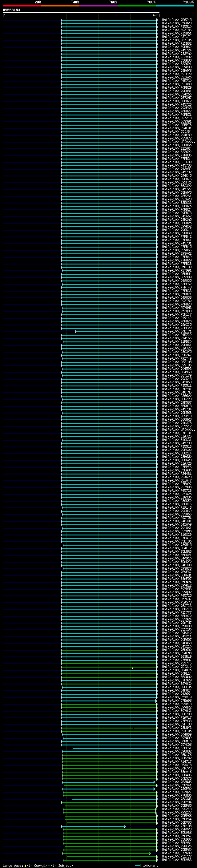Open hit UniRef100_O04875
This screenshot has width=197, height=868.
(176, 670)
